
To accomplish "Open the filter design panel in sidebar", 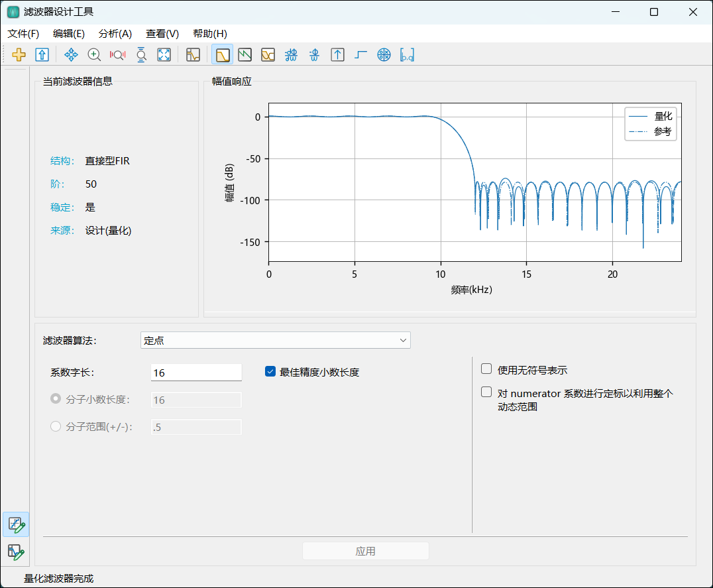I will click(x=16, y=550).
